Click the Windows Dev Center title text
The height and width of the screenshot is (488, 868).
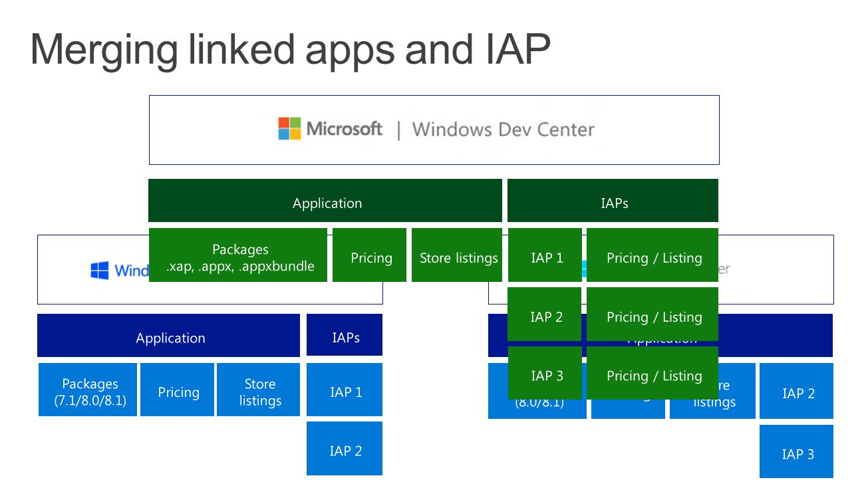503,129
